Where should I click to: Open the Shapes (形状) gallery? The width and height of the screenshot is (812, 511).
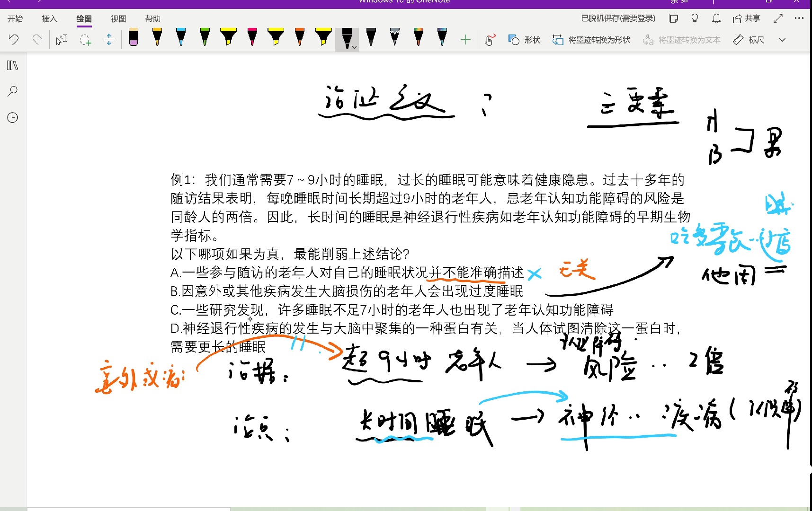pos(524,40)
